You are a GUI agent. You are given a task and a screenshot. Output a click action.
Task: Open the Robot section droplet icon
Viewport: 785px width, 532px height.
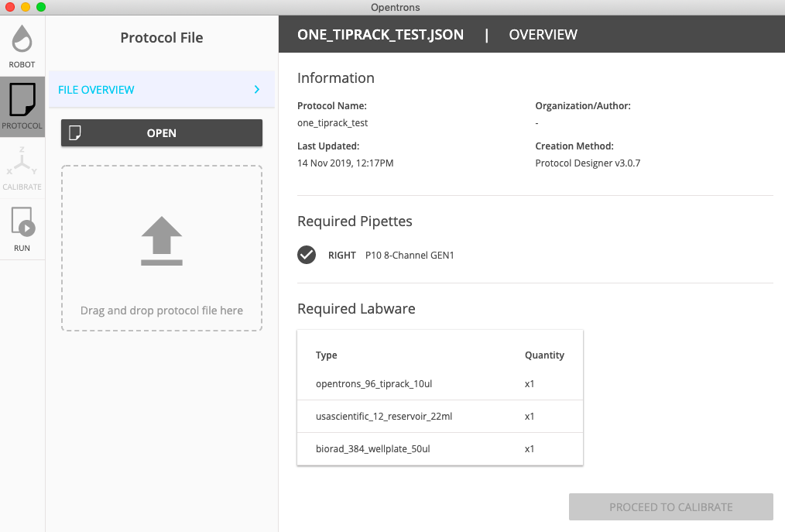click(22, 39)
